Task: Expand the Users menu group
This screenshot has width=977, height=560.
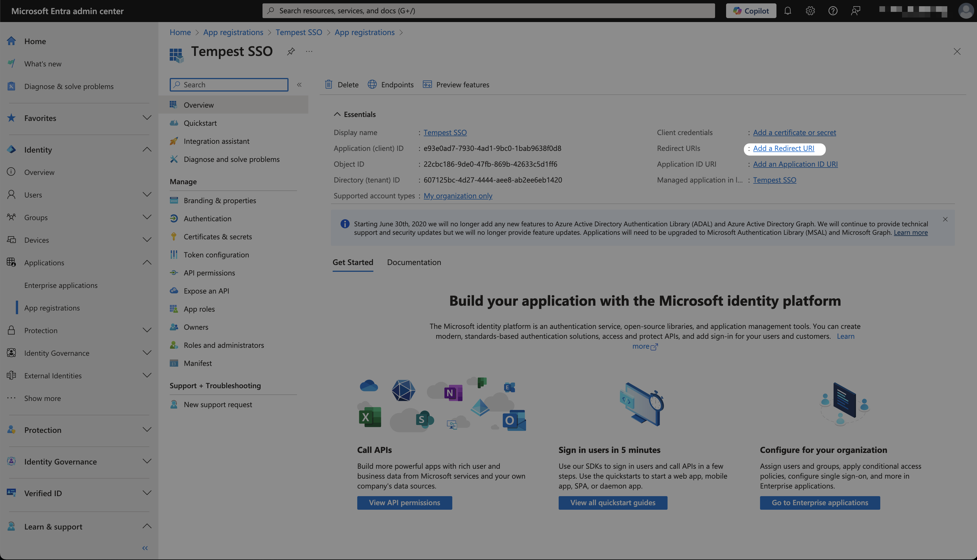Action: coord(147,195)
